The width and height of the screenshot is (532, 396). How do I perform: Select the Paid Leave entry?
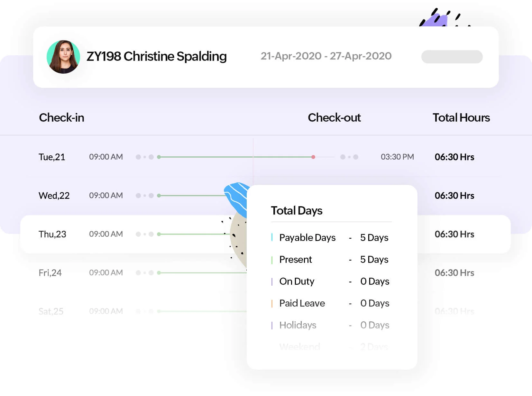coord(330,303)
